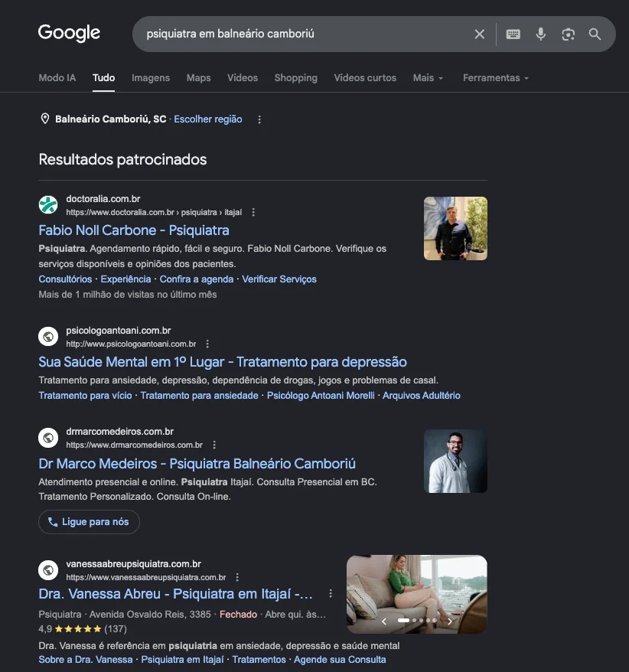Click the Confira a agenda sitelink

196,279
